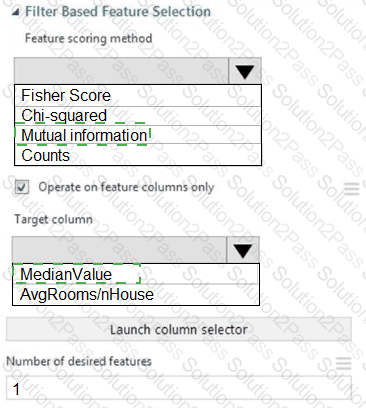The height and width of the screenshot is (408, 366).
Task: Focus the Number of desired features field
Action: pyautogui.click(x=179, y=388)
